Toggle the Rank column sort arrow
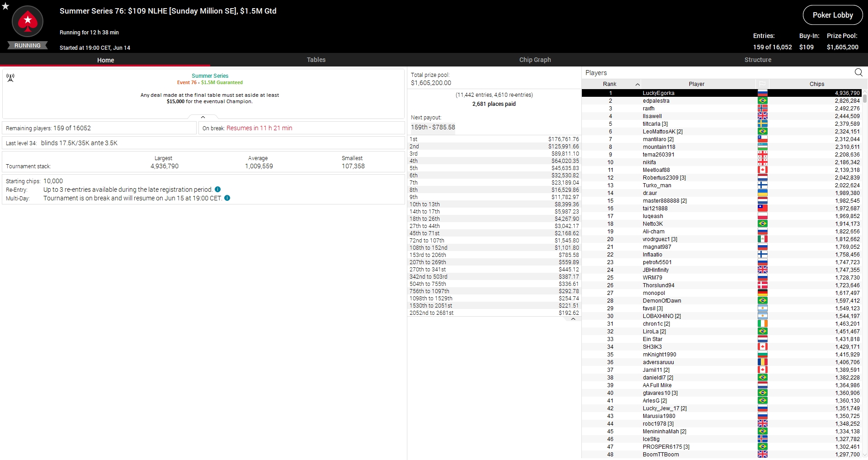This screenshot has height=460, width=868. click(637, 84)
